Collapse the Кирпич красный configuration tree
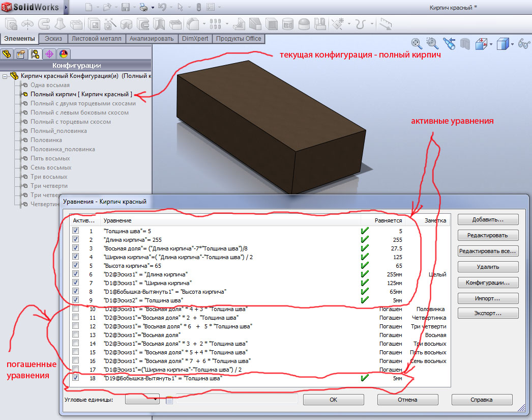This screenshot has width=532, height=420. tap(5, 76)
